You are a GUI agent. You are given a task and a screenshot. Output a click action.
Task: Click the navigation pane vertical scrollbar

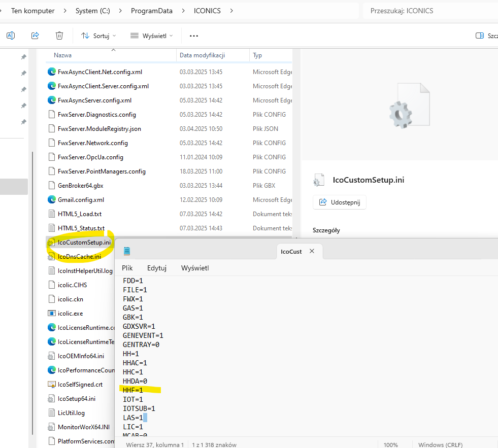pos(32,292)
